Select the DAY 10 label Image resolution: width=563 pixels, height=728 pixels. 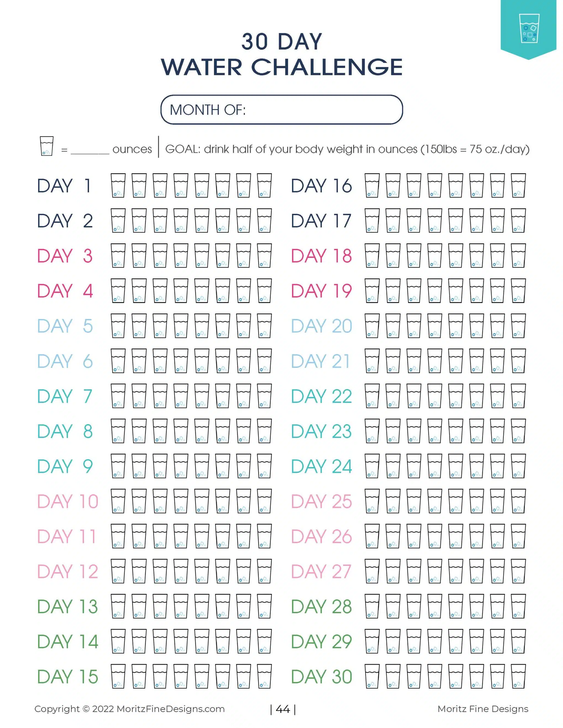(68, 501)
